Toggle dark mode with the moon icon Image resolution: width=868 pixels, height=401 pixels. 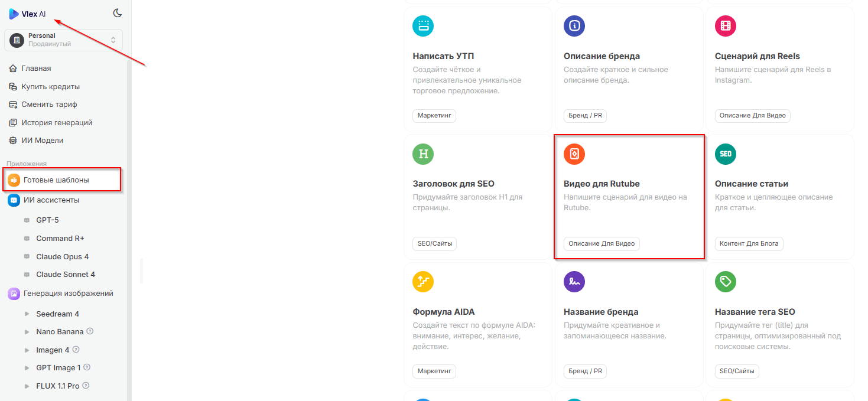[x=117, y=13]
